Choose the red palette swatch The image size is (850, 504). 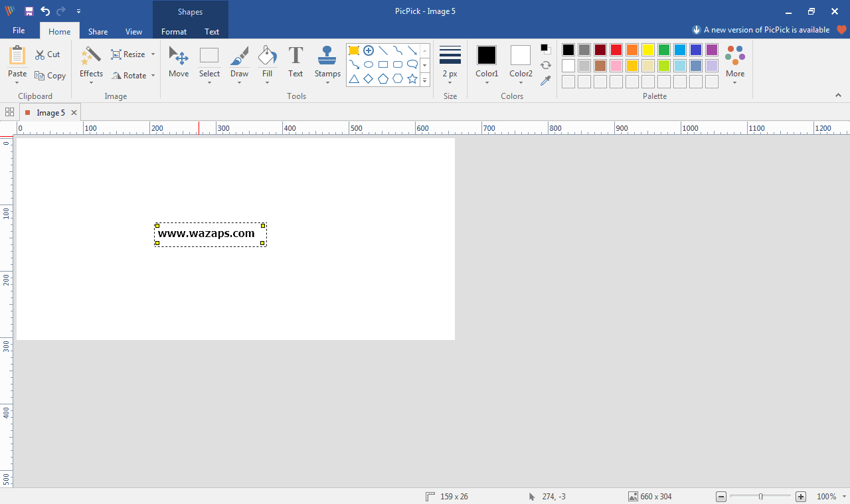tap(616, 50)
